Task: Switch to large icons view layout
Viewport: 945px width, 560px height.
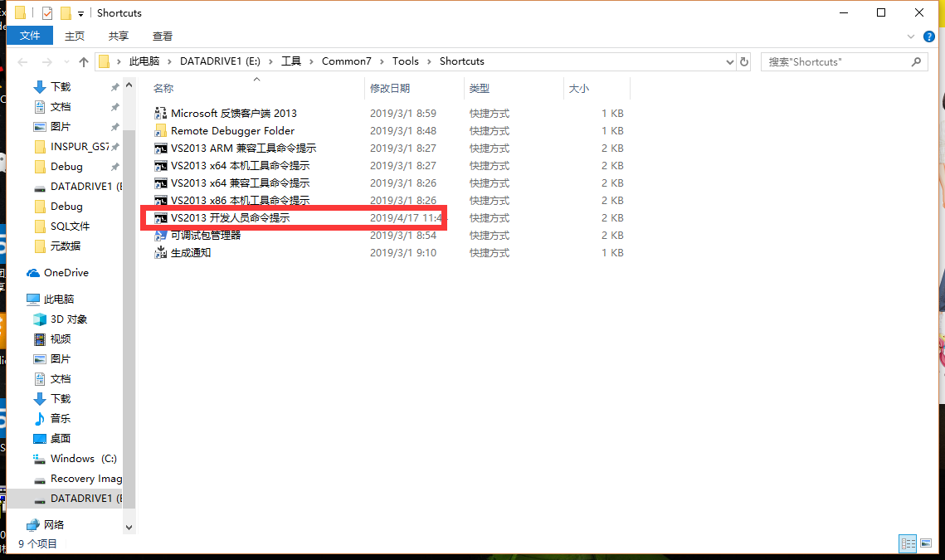Action: (x=926, y=543)
